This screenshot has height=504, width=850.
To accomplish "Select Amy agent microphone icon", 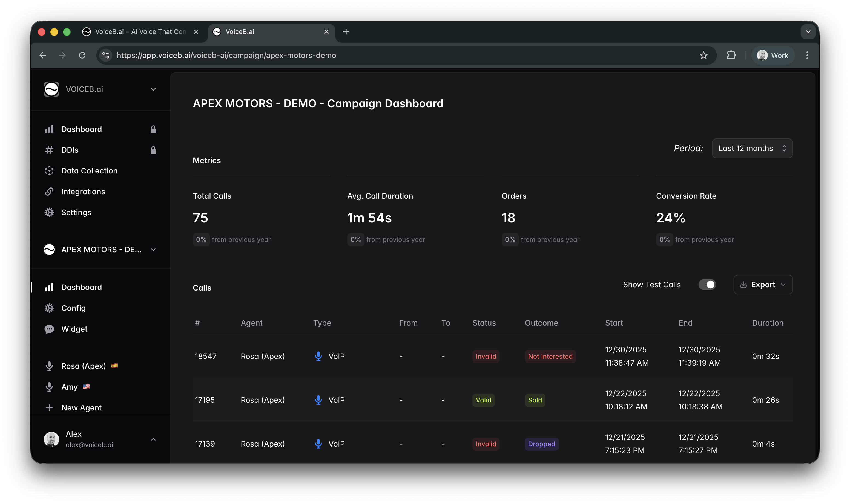I will 49,387.
